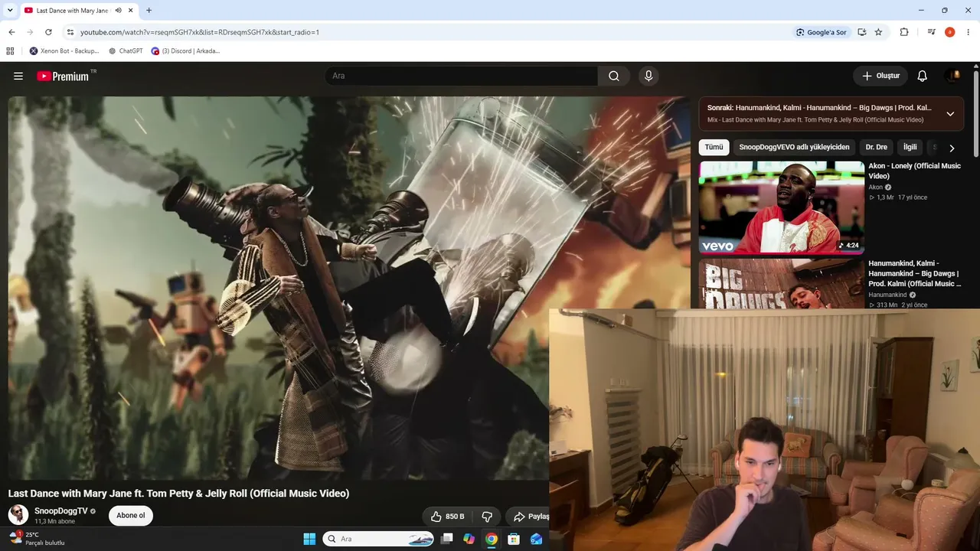Select the Tümü filter chip
980x551 pixels.
pos(714,147)
